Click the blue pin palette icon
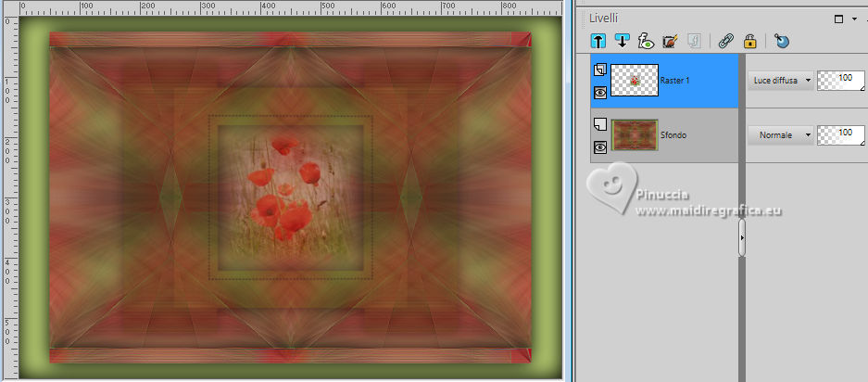Viewport: 868px width, 382px height. coord(782,41)
